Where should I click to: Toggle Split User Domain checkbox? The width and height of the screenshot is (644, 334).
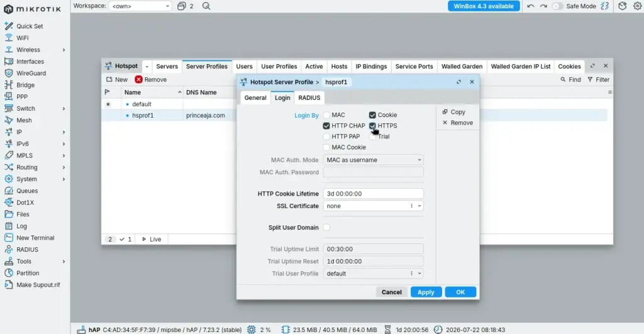tap(326, 227)
